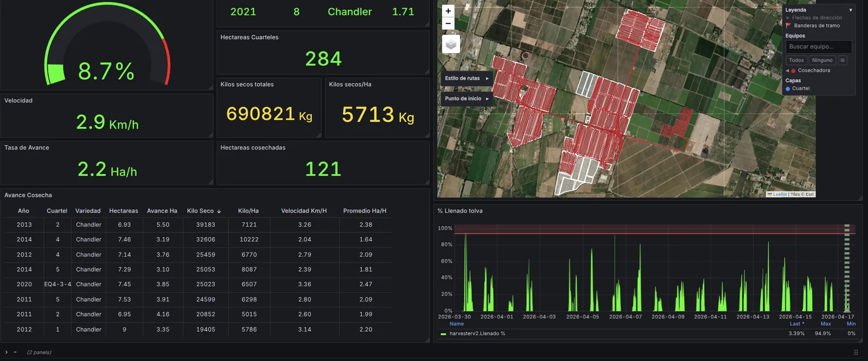Screen dimensions: 868x361
Task: Collapse the Leyenda panel triangle
Action: coord(851,10)
